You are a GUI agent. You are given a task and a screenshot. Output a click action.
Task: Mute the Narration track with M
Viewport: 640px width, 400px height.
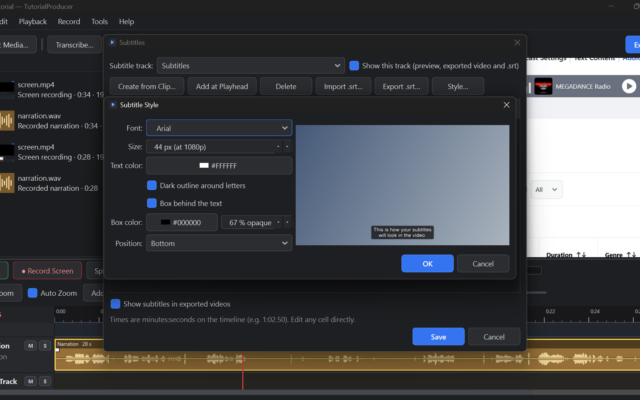point(30,346)
